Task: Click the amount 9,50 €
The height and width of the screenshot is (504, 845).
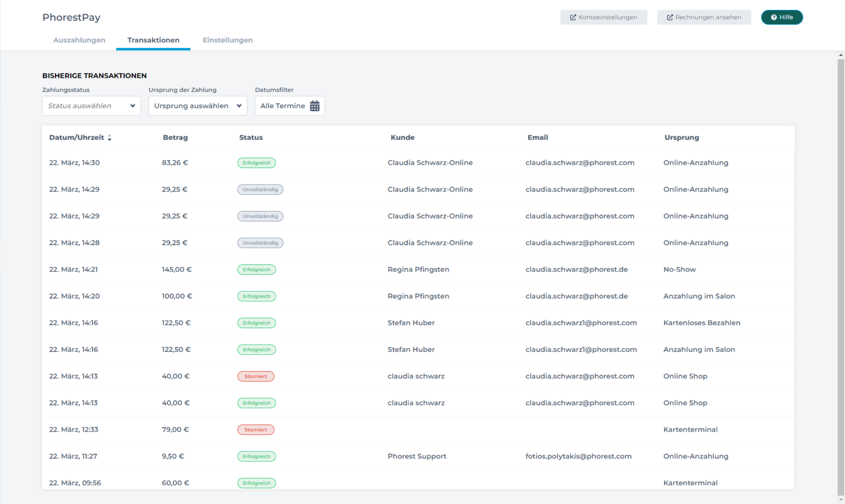Action: (x=173, y=456)
